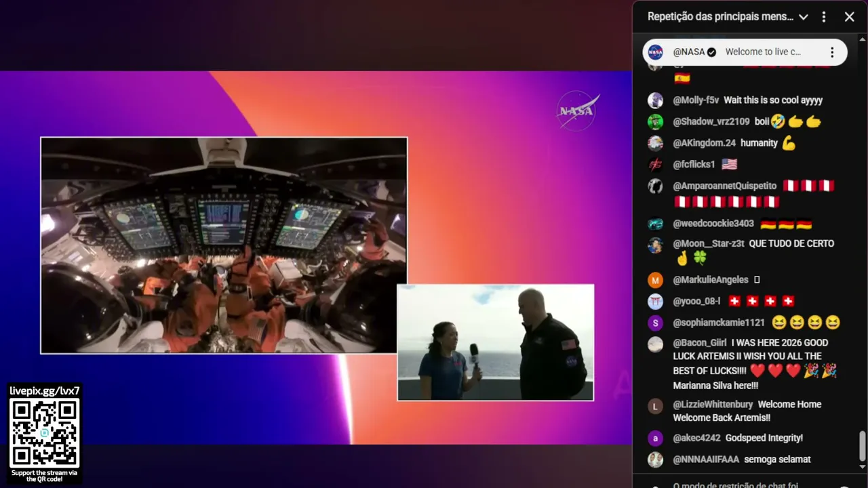Click @weedcoockie3403's profile avatar
This screenshot has width=868, height=488.
pyautogui.click(x=655, y=224)
